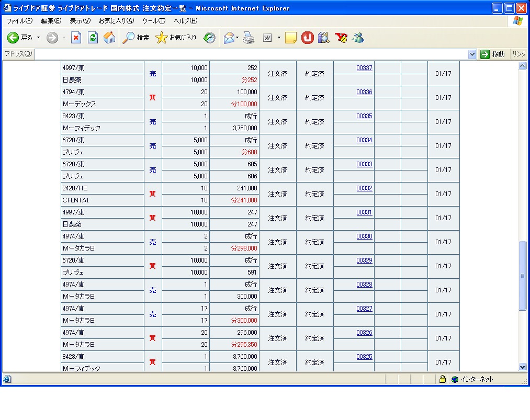Click the Yahoo Y! icon
Image resolution: width=530 pixels, height=420 pixels.
[x=341, y=38]
